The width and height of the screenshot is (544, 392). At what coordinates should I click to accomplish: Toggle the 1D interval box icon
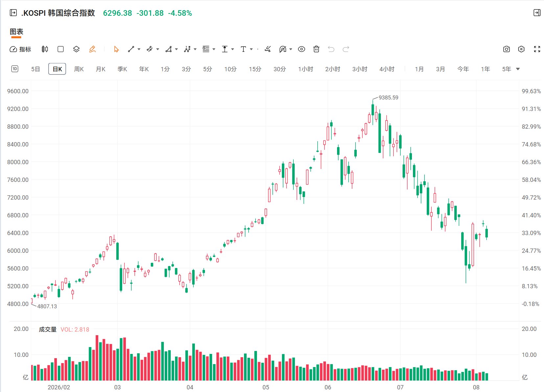(15, 69)
